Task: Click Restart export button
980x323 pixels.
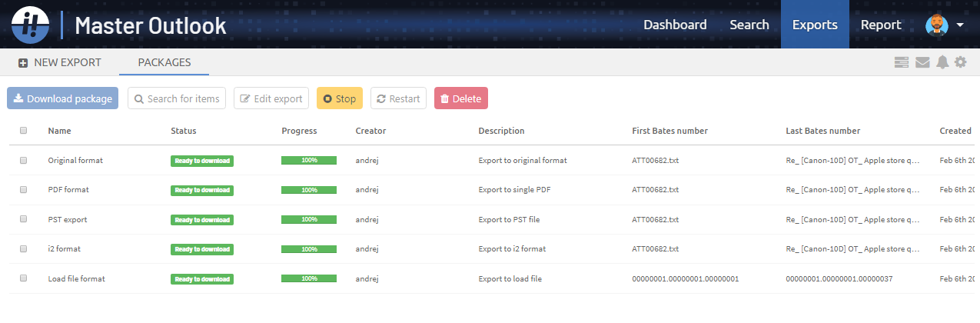Action: [x=398, y=98]
